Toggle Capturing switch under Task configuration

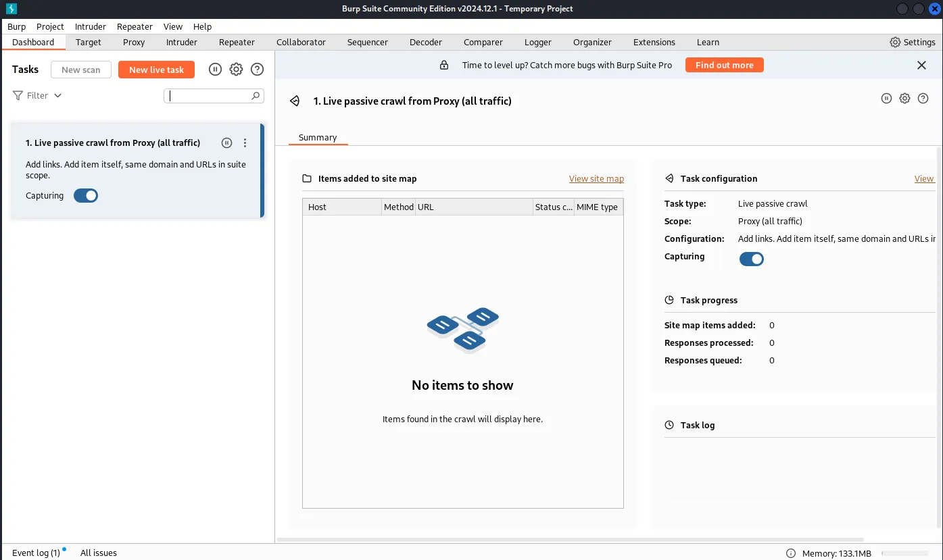(x=752, y=259)
